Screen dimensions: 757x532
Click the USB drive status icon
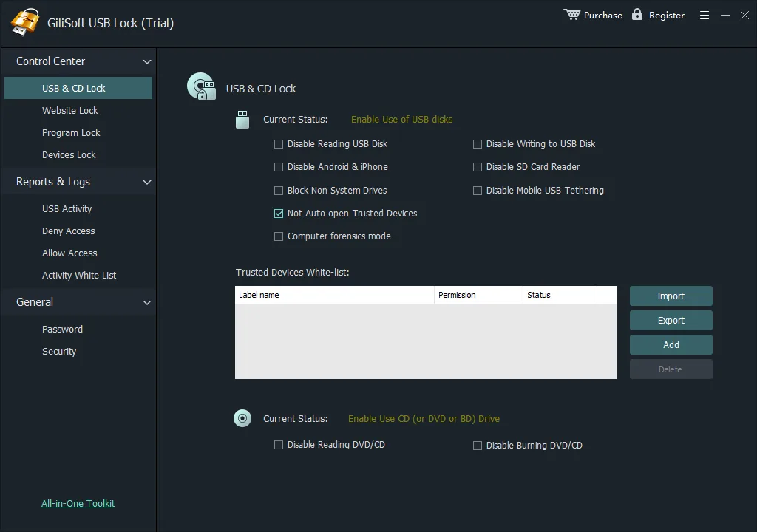[242, 119]
